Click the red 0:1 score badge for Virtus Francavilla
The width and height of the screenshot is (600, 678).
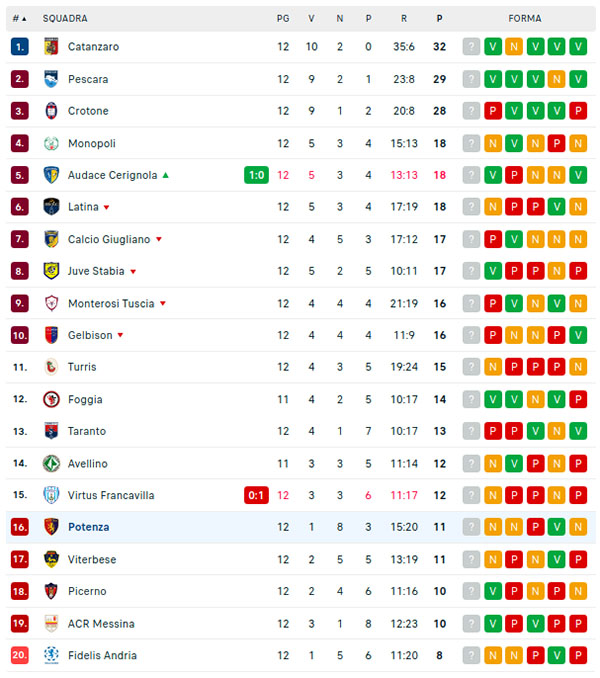pyautogui.click(x=256, y=495)
